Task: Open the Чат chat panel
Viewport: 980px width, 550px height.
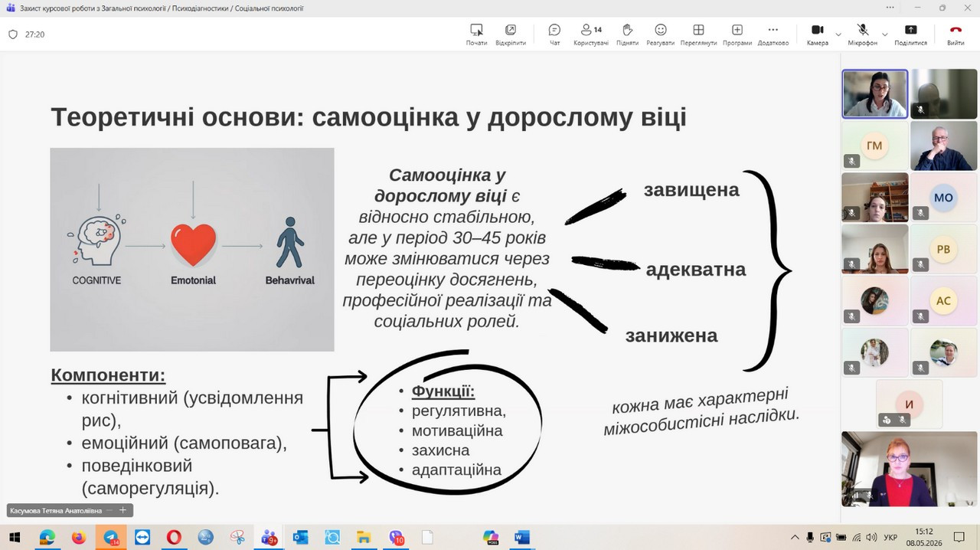Action: (554, 34)
